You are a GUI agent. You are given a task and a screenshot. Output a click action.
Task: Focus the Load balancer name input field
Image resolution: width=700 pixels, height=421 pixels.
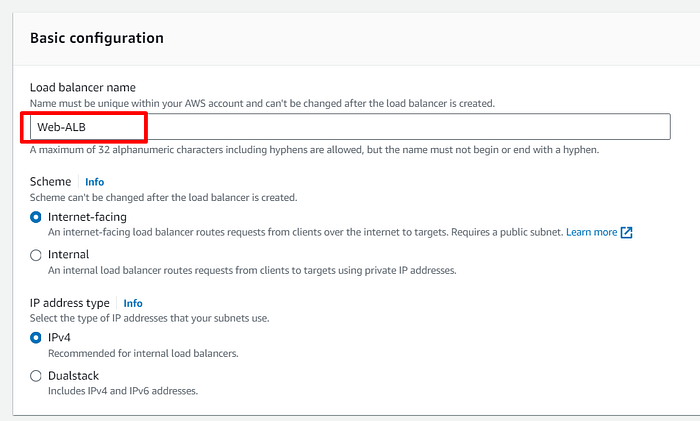(350, 127)
